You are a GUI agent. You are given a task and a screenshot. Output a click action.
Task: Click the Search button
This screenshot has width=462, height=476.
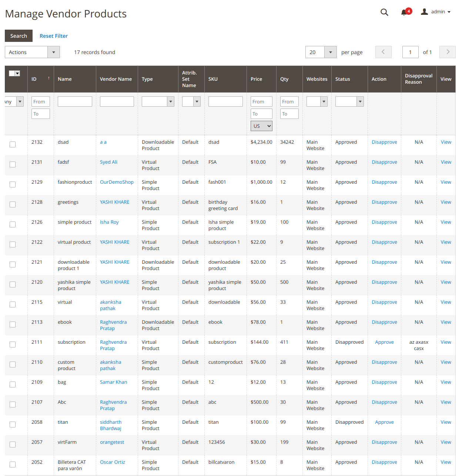pyautogui.click(x=19, y=36)
